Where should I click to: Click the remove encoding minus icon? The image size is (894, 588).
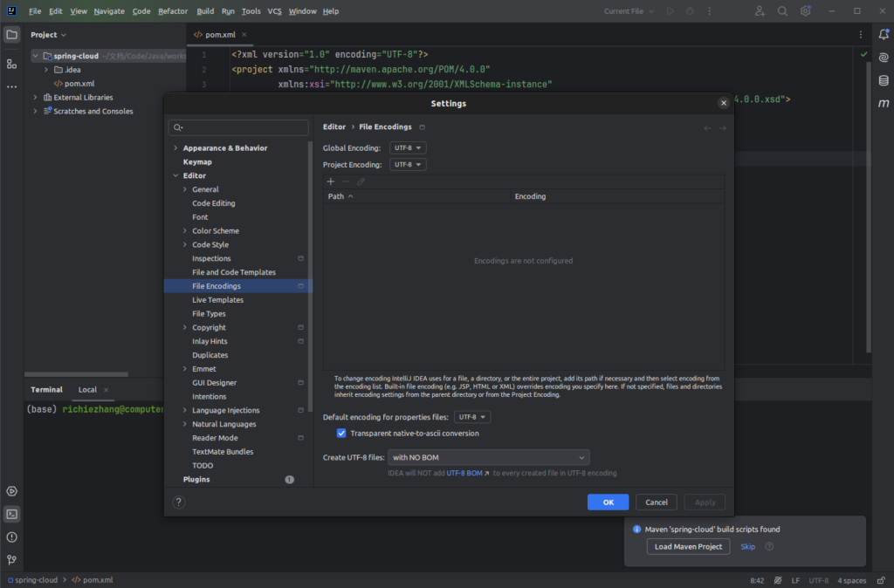(x=346, y=181)
